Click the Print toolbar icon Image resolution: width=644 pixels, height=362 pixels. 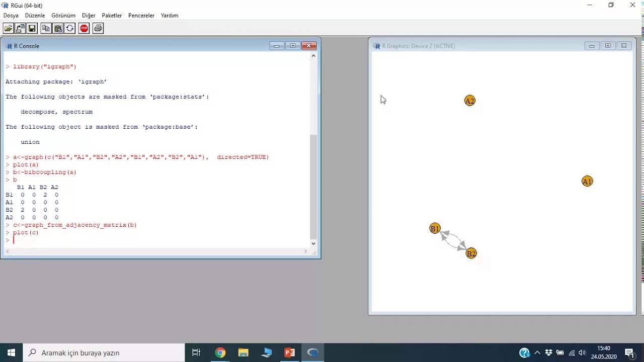coord(98,29)
